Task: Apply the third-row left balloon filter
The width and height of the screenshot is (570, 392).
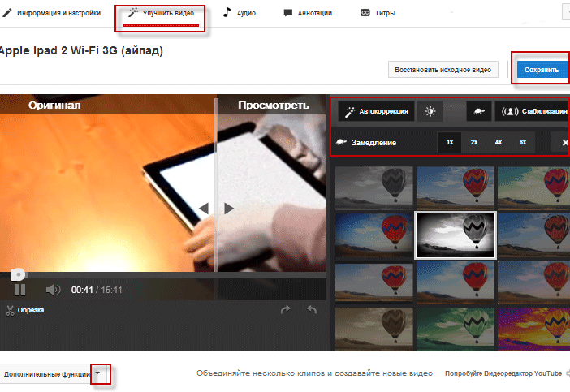Action: 374,283
